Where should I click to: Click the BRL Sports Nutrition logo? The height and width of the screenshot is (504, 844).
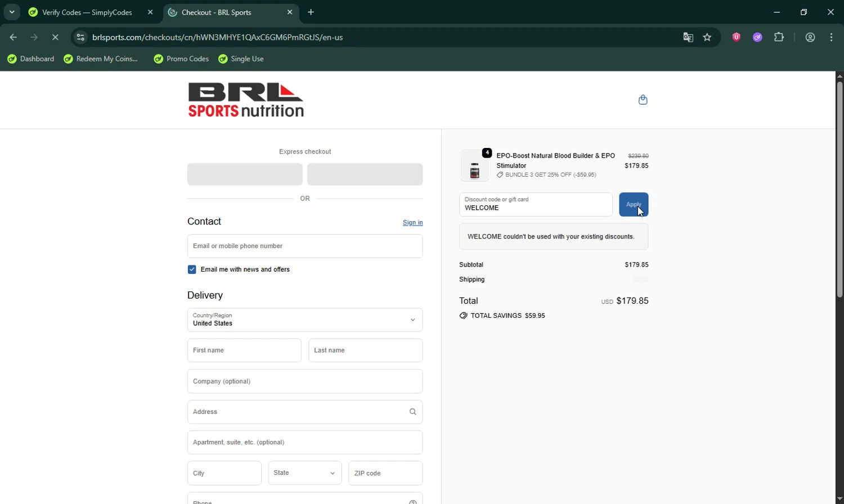click(x=246, y=100)
